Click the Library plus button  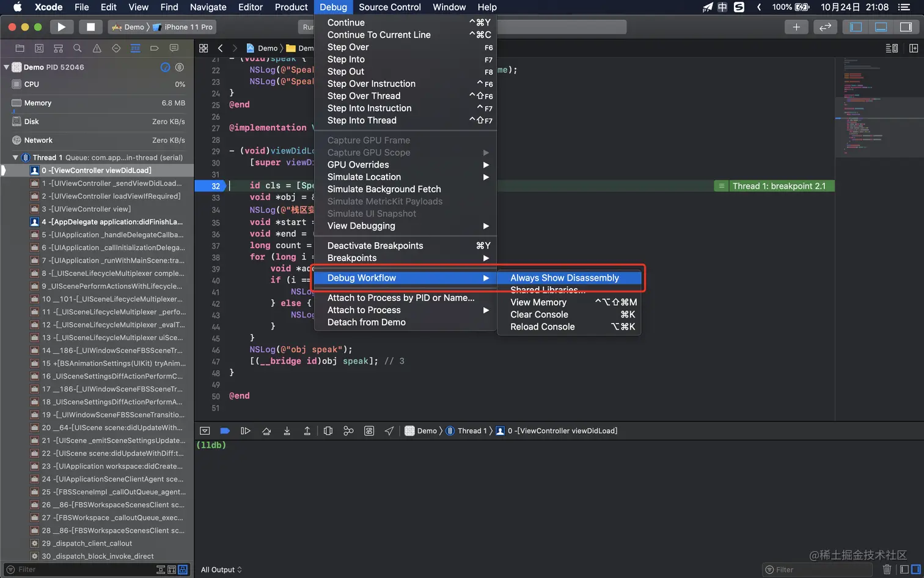[x=796, y=27]
